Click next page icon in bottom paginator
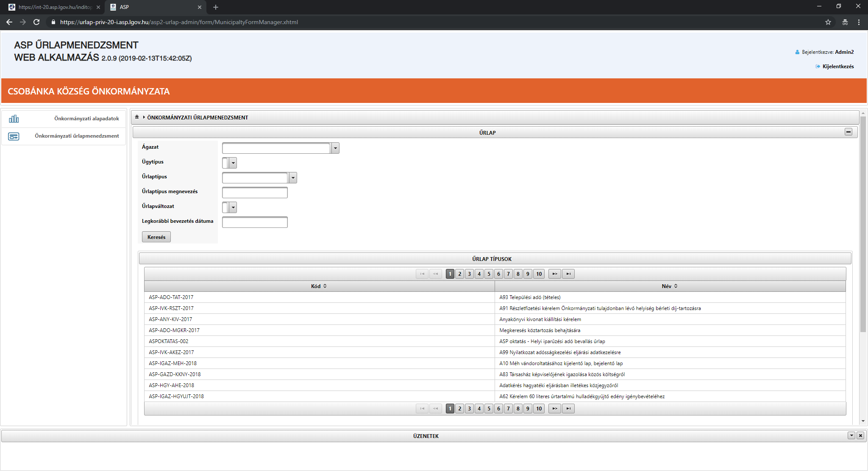868x471 pixels. tap(554, 408)
